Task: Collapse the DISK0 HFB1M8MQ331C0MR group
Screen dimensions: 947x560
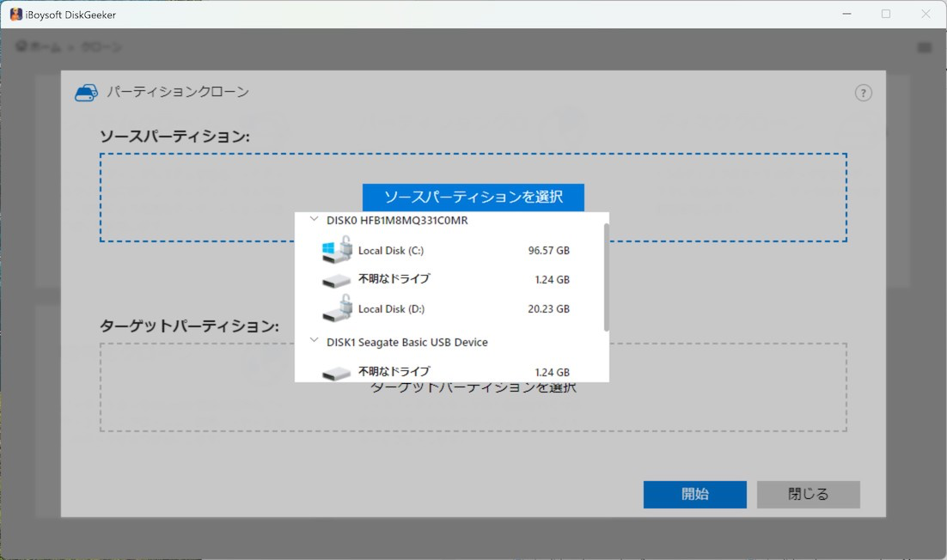Action: pos(314,219)
